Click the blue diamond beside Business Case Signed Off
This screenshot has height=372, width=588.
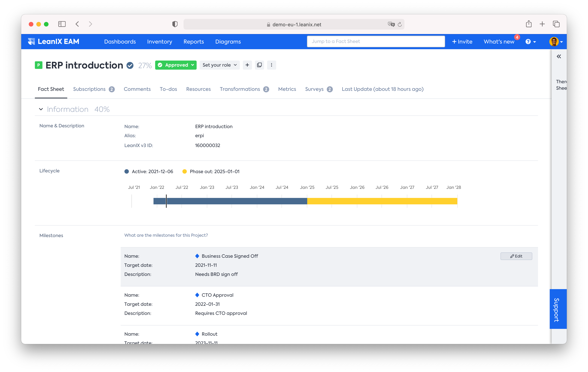tap(197, 256)
